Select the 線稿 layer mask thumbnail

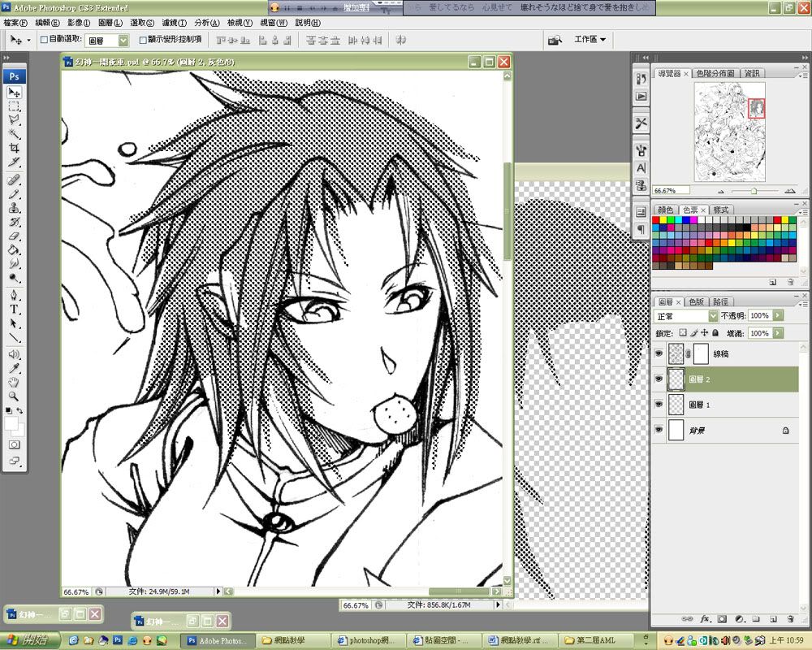[700, 353]
